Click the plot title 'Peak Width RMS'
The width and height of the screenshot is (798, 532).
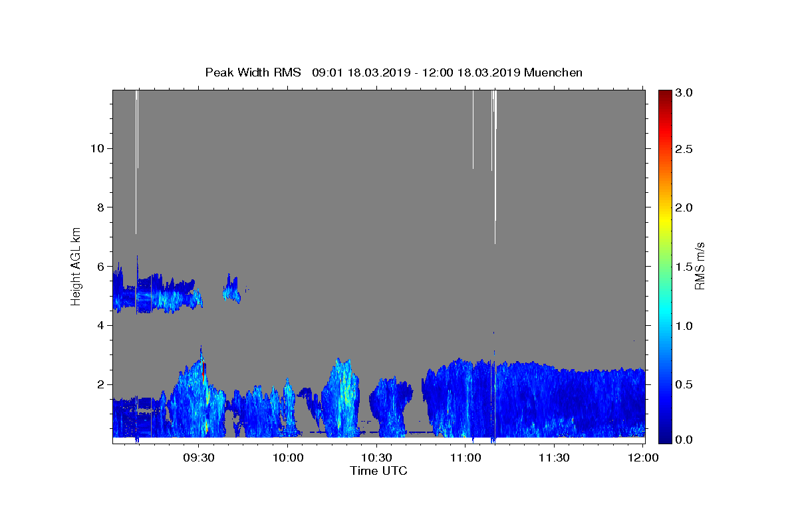253,72
